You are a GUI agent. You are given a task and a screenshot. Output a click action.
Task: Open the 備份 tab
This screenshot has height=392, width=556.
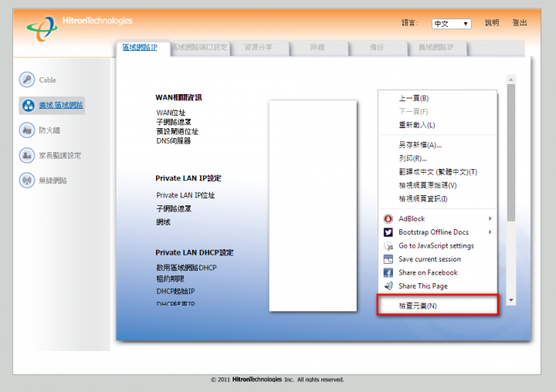377,47
